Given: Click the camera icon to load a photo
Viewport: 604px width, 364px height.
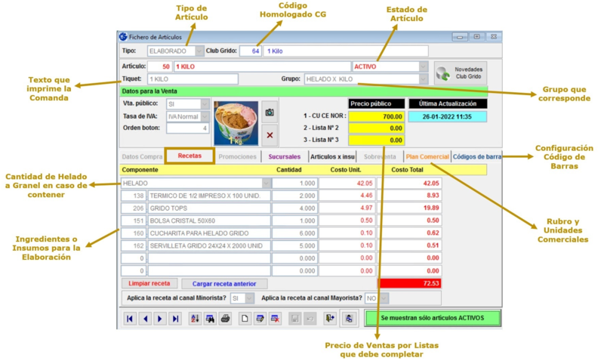Looking at the screenshot, I should click(269, 112).
